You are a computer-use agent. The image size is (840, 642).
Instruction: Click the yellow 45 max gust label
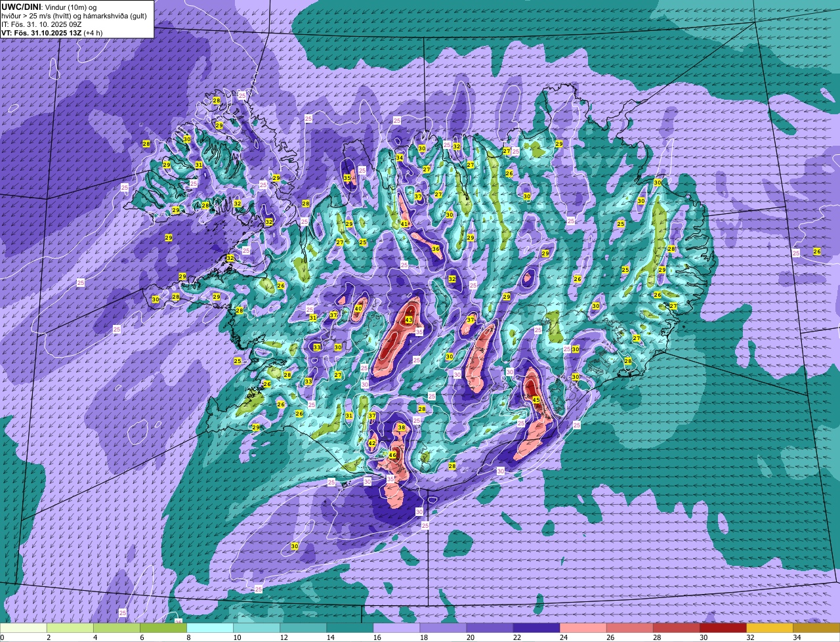536,400
